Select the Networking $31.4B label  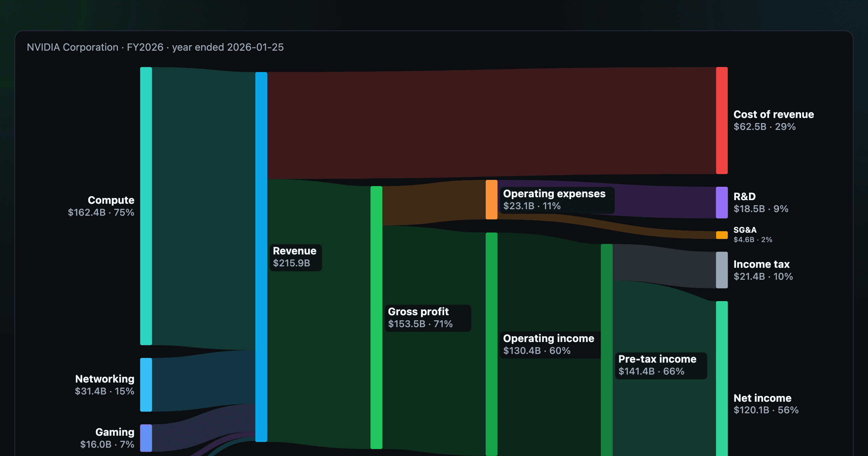click(x=105, y=385)
